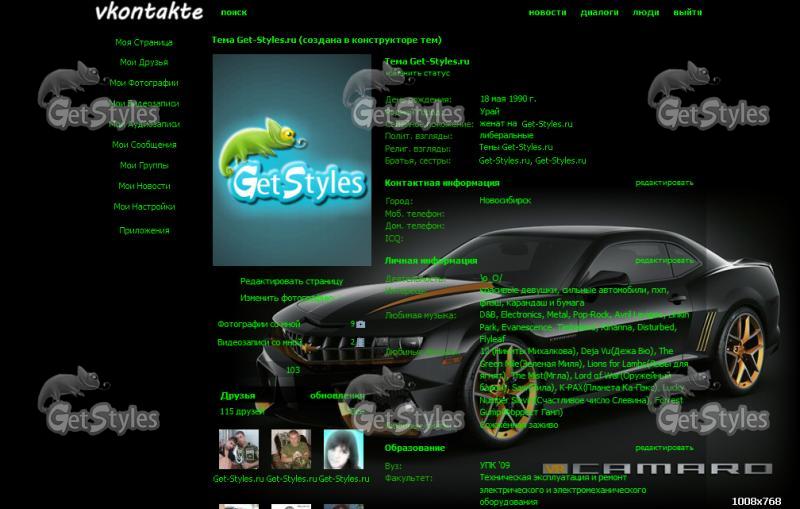Open friend thumbnail showing two people
Viewport: 800px width, 509px height.
click(x=239, y=449)
